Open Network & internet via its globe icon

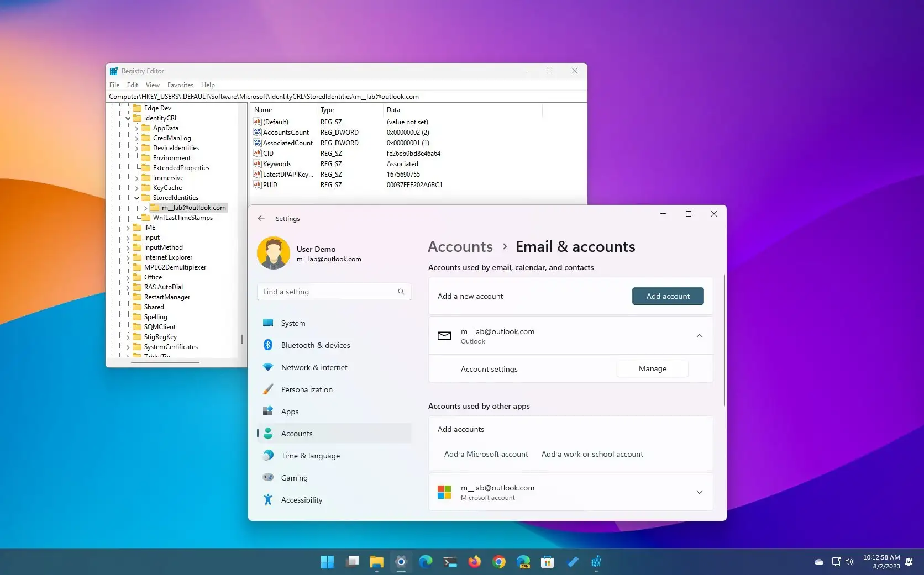point(269,367)
